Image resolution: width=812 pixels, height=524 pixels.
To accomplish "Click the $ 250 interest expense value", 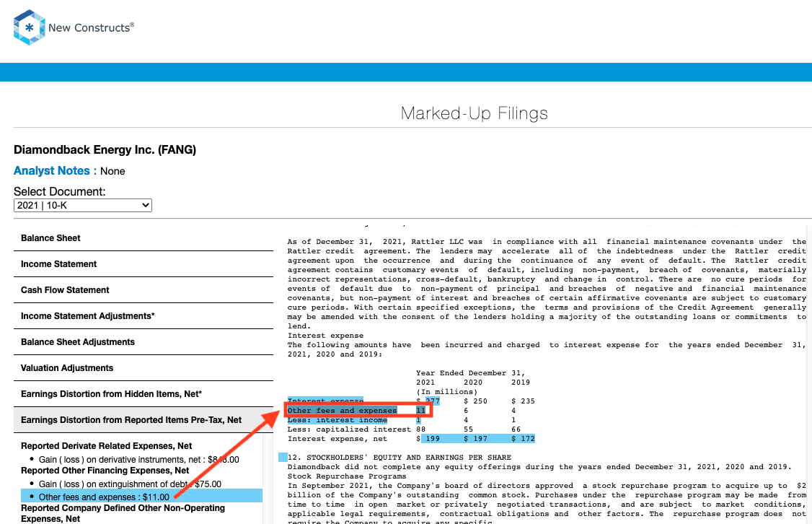I will coord(475,401).
